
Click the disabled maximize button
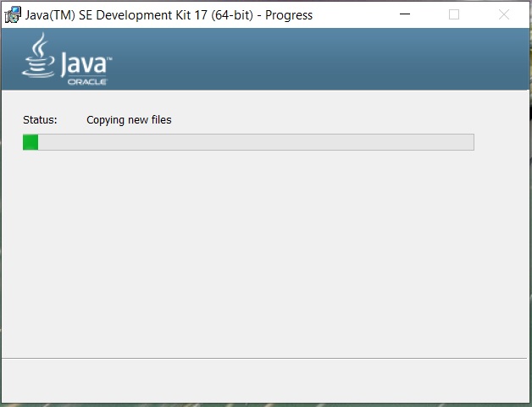tap(454, 14)
